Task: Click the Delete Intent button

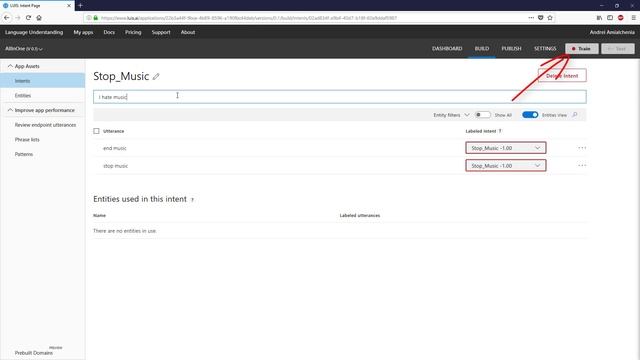Action: [562, 76]
